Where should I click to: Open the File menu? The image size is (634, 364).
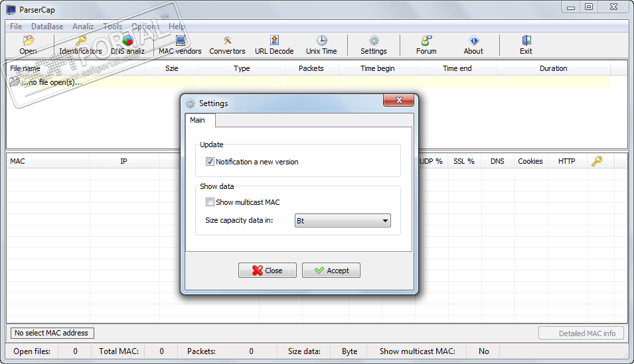click(x=16, y=27)
